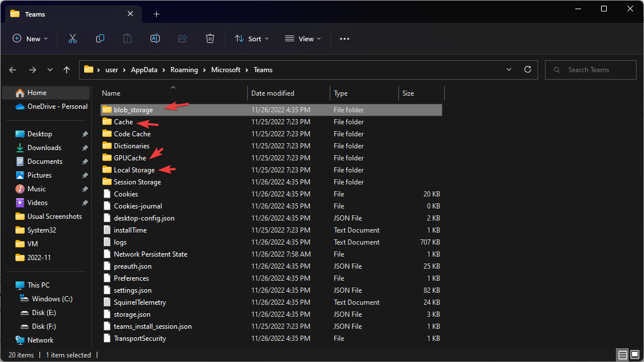The height and width of the screenshot is (362, 644).
Task: Click the Cut scissors icon
Action: point(73,38)
